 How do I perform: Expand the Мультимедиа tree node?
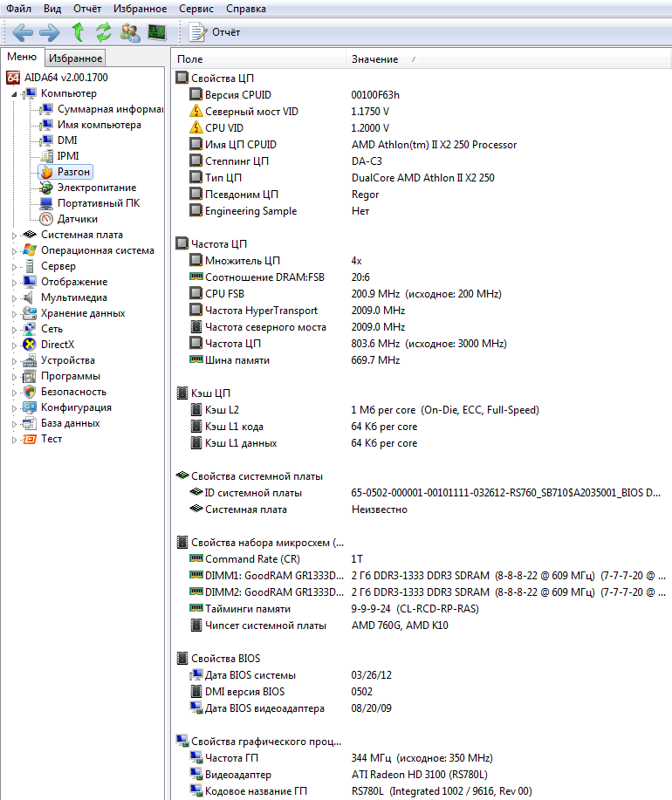point(14,298)
